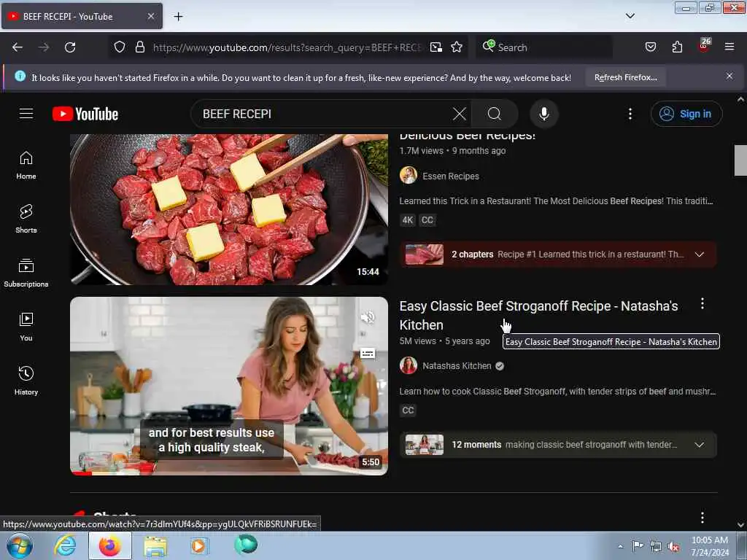
Task: Go back with Firefox back arrow
Action: pyautogui.click(x=18, y=47)
